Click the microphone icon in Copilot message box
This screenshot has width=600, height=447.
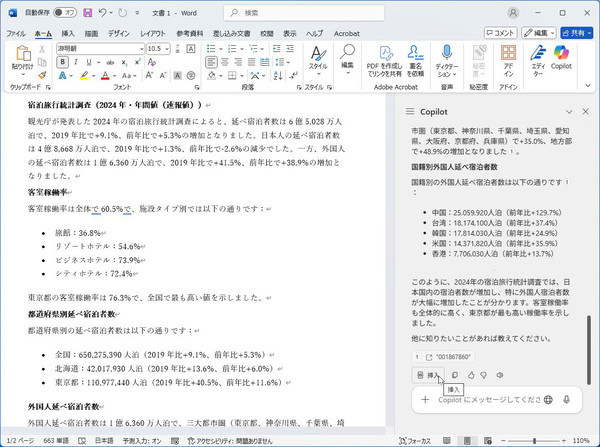coord(568,400)
